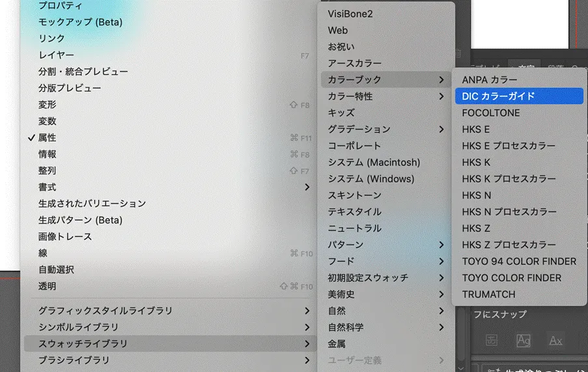Click the boxed Ag snap icon
Screen dimensions: 588x372
(x=524, y=340)
